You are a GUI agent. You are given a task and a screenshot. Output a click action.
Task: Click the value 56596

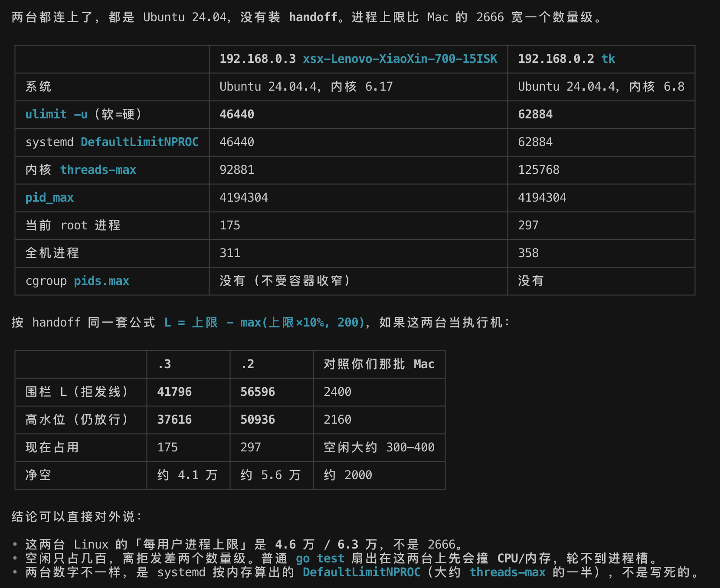(258, 392)
